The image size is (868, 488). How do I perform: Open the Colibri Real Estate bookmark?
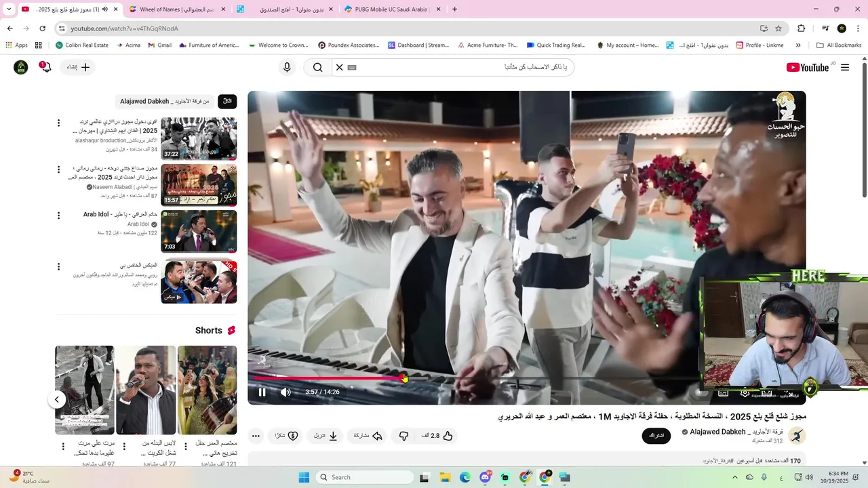81,45
